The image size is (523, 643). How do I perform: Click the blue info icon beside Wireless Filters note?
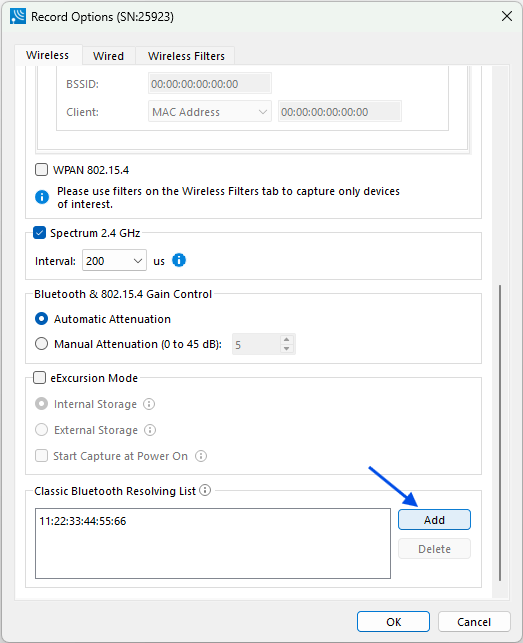click(x=42, y=197)
